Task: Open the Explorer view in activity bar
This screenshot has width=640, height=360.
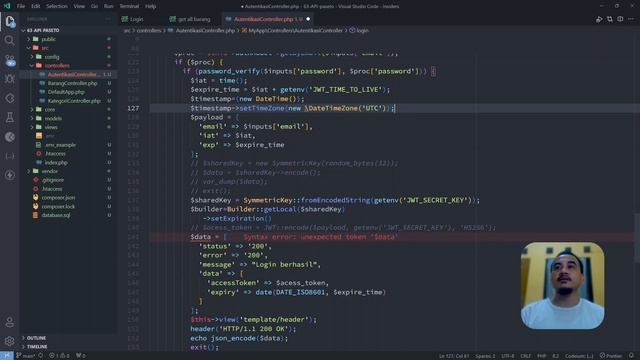Action: pos(10,21)
